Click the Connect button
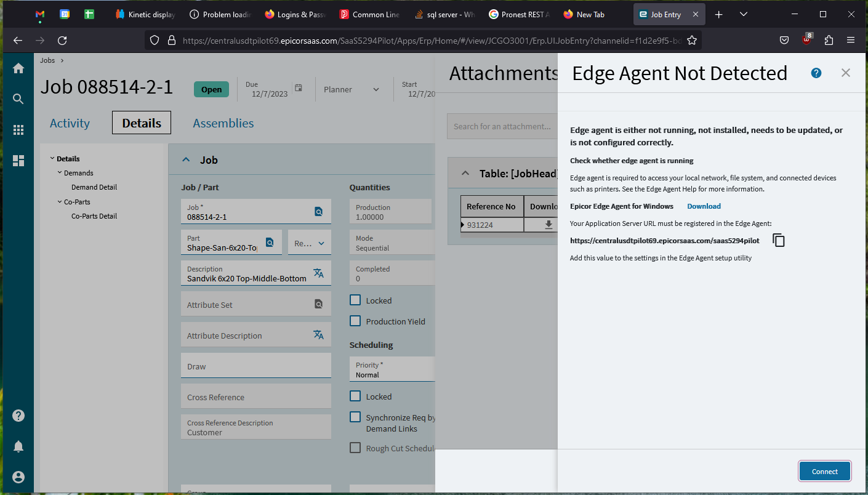868x495 pixels. pyautogui.click(x=825, y=472)
